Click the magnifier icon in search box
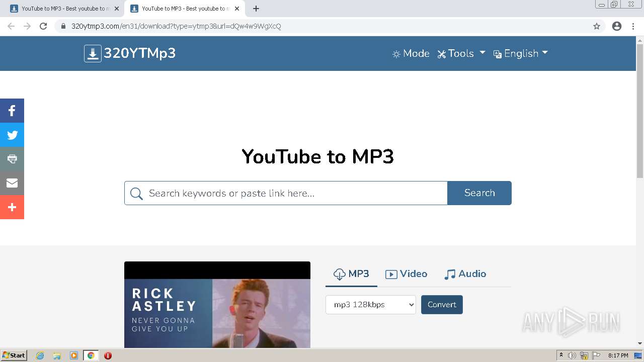Viewport: 644px width, 362px height. pyautogui.click(x=136, y=194)
